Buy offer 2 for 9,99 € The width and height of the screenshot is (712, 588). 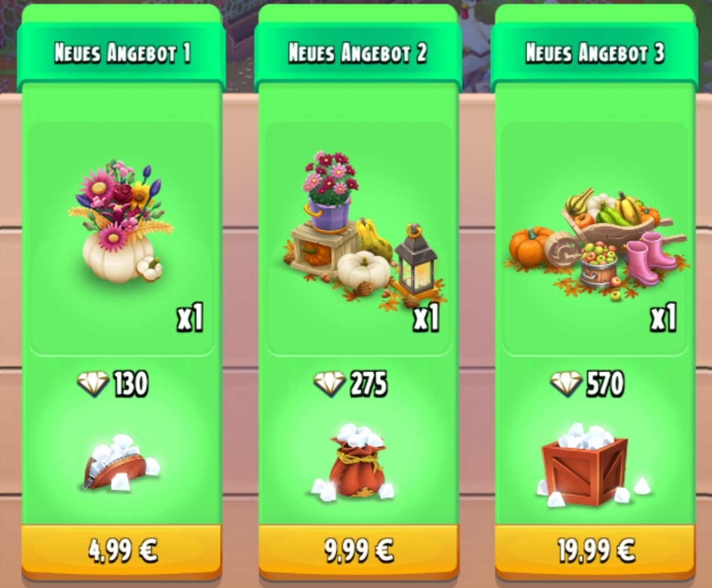pyautogui.click(x=359, y=551)
